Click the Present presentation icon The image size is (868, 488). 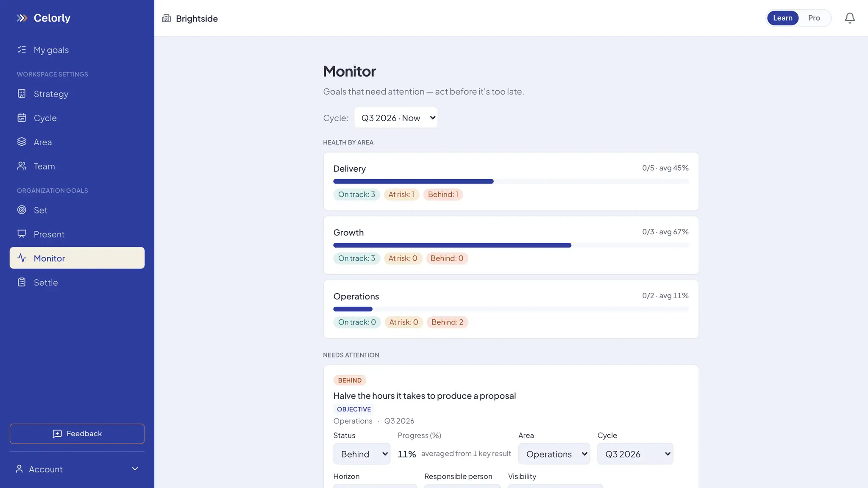[x=22, y=234]
